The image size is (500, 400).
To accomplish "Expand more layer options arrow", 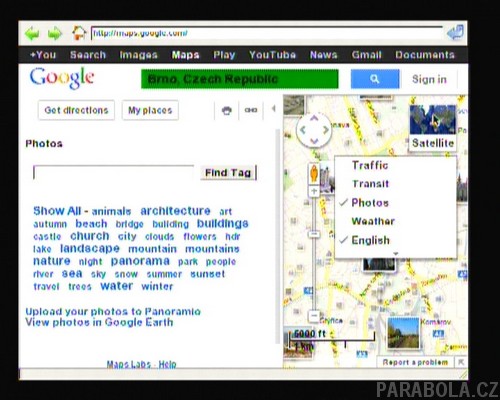I will click(396, 254).
